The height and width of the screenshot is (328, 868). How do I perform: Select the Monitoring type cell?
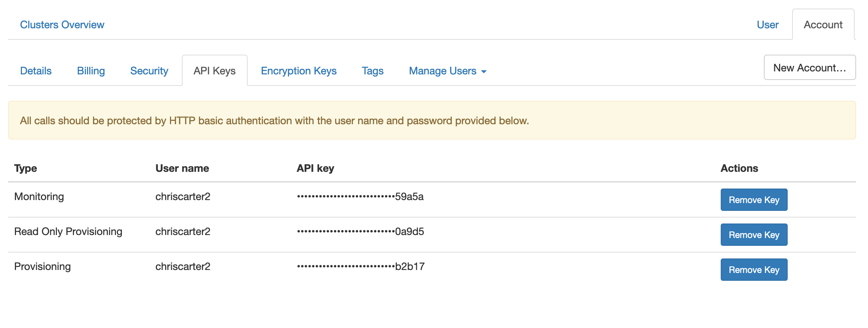pyautogui.click(x=39, y=196)
